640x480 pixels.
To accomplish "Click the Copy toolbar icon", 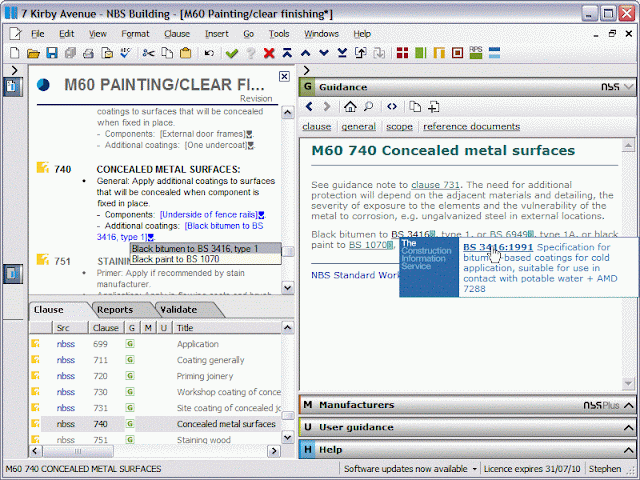I will [x=167, y=53].
